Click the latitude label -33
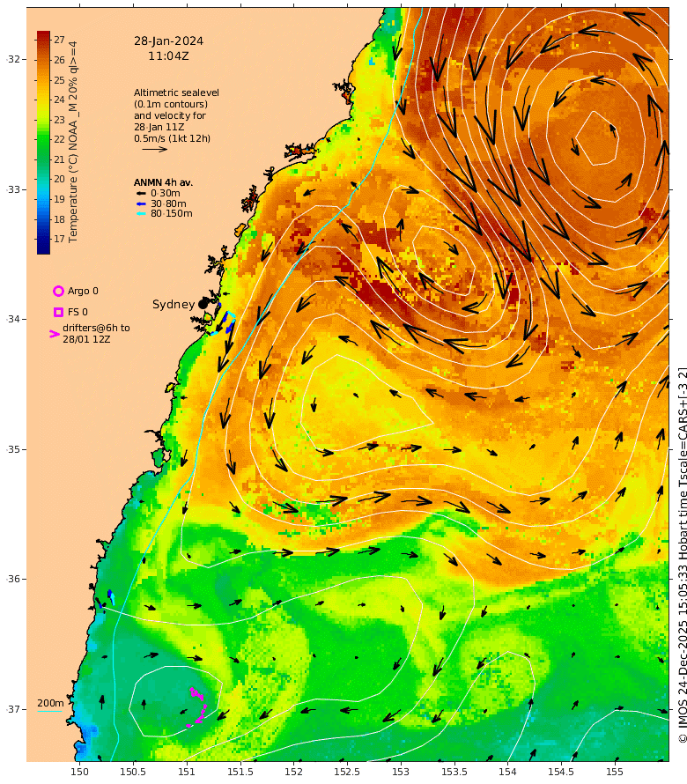 (13, 189)
